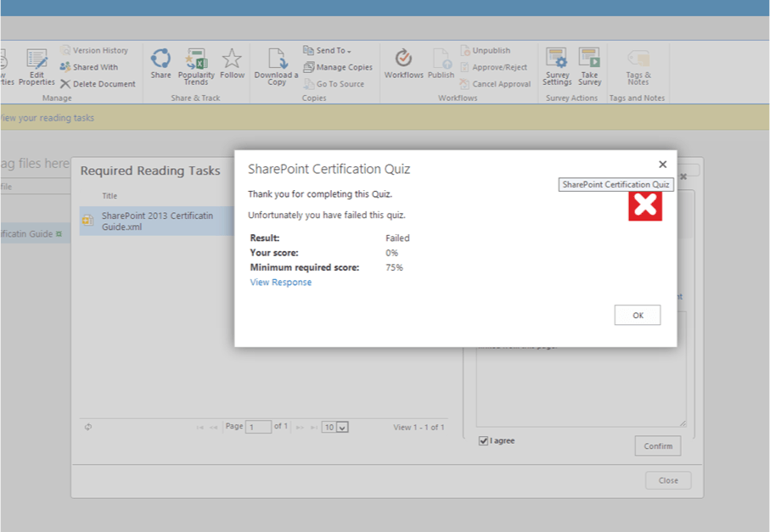
Task: Click the comments text area
Action: [x=581, y=385]
